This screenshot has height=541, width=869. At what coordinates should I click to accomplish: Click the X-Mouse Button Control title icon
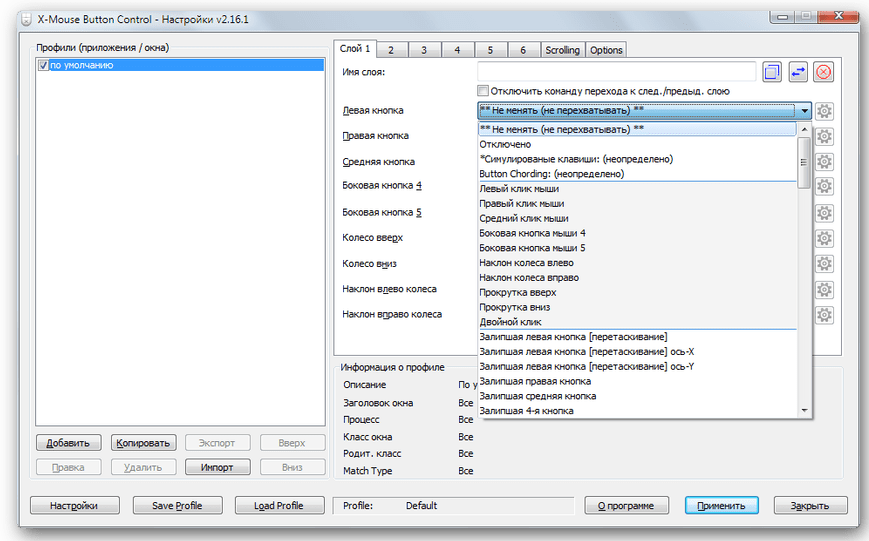[x=26, y=20]
